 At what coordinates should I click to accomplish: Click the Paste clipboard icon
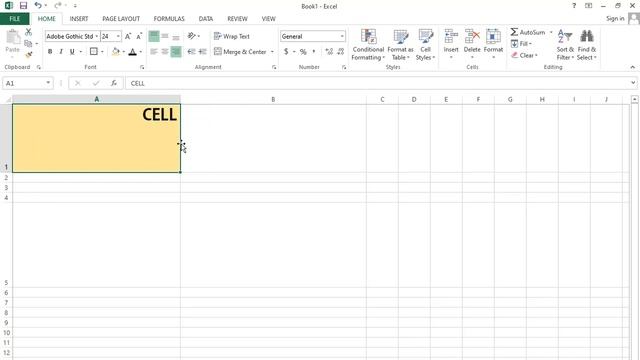tap(13, 38)
